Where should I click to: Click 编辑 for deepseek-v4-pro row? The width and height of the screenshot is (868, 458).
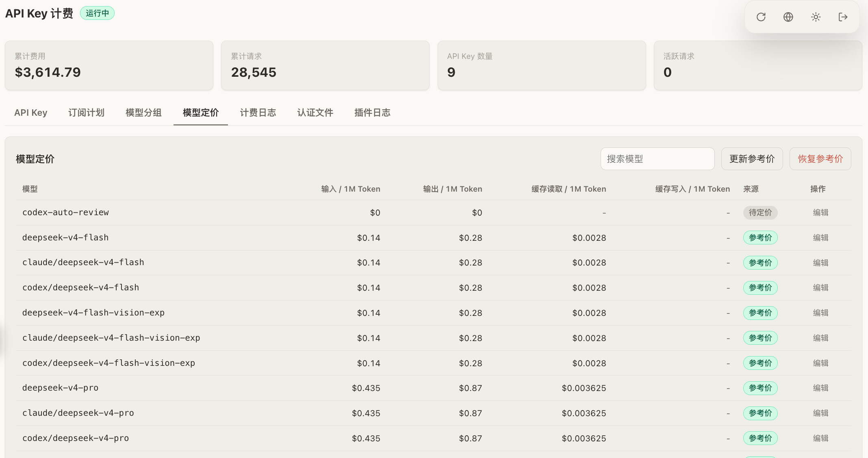point(821,388)
